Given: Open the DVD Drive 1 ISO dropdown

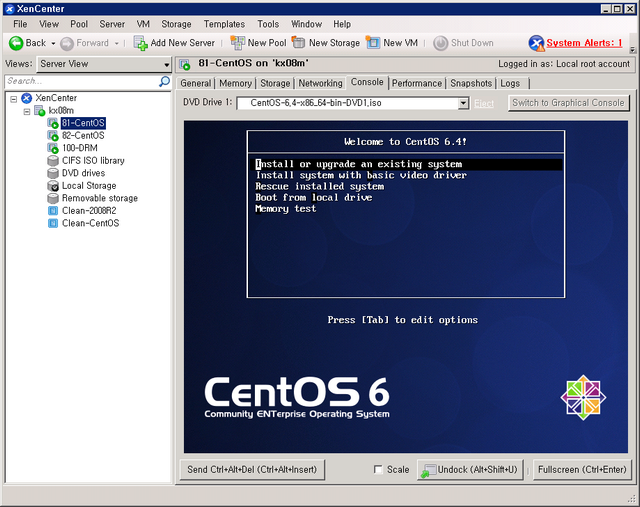Looking at the screenshot, I should tap(463, 103).
